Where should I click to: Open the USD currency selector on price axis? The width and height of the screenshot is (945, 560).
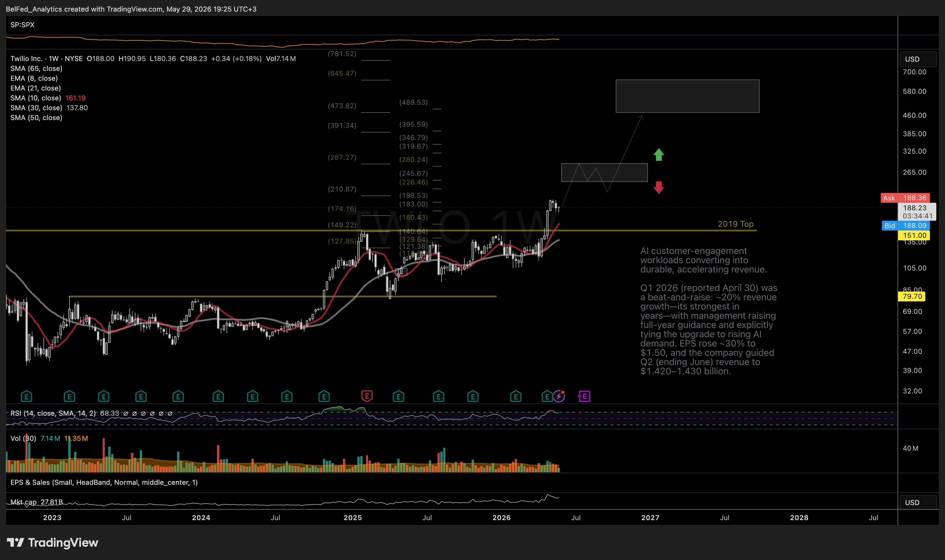click(918, 59)
